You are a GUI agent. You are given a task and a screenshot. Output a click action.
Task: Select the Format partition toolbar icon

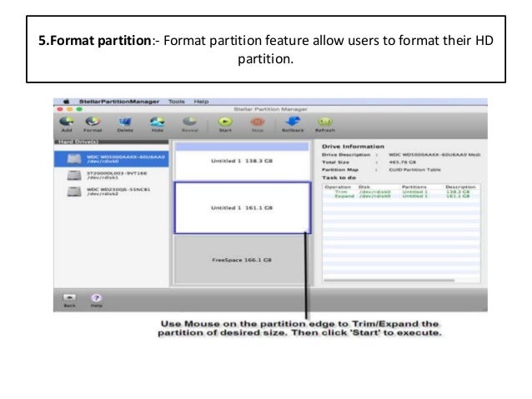pyautogui.click(x=93, y=124)
